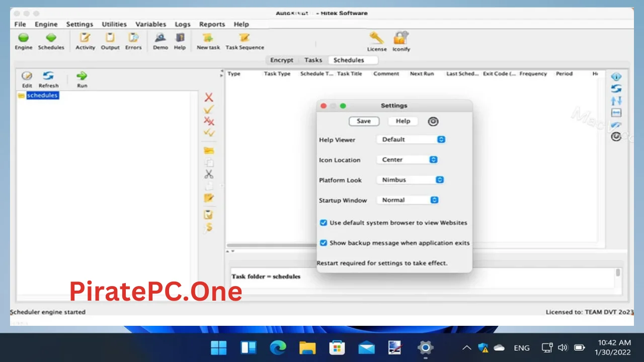Screen dimensions: 644x362
Task: Open the Reports menu
Action: point(212,24)
